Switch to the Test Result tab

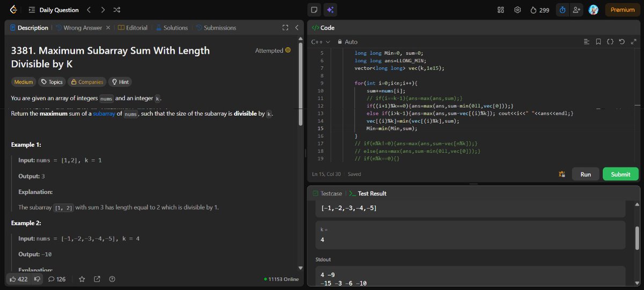[x=368, y=194]
